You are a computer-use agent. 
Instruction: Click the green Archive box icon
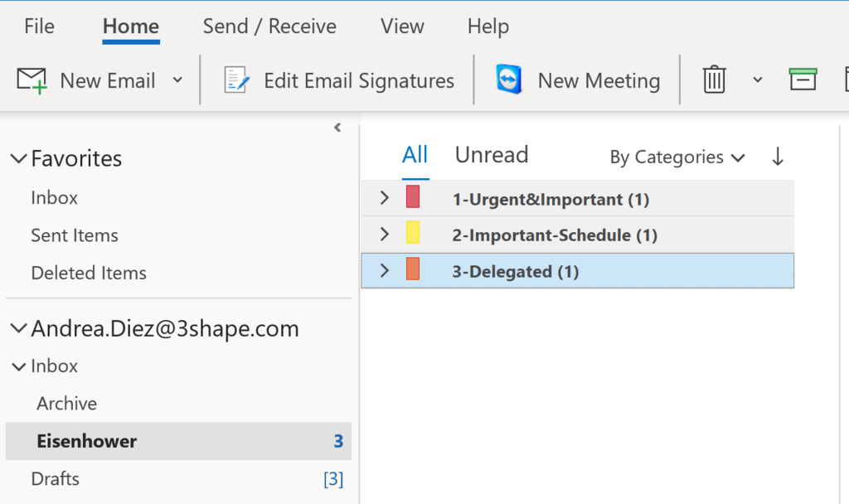point(803,80)
